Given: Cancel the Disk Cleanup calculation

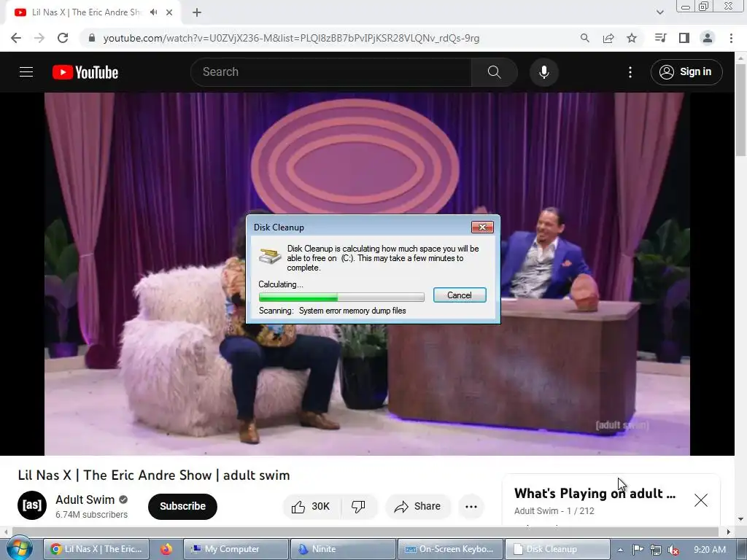Looking at the screenshot, I should (460, 295).
